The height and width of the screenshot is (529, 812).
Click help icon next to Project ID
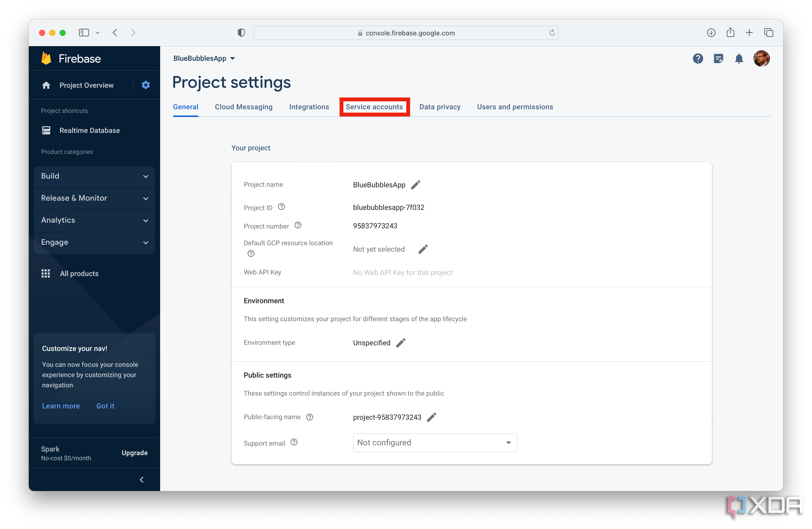tap(281, 207)
